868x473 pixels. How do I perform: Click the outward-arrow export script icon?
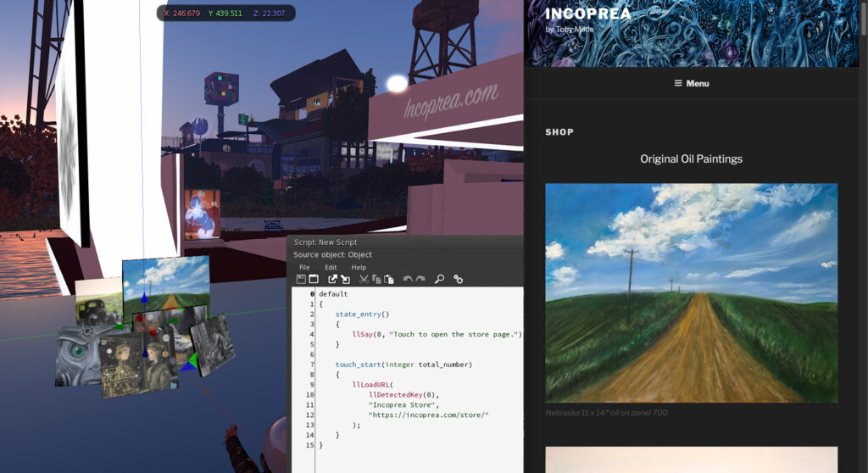pos(333,279)
